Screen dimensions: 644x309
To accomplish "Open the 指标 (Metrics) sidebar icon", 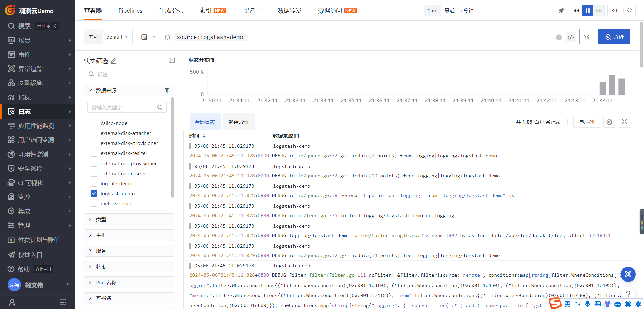I will [11, 97].
